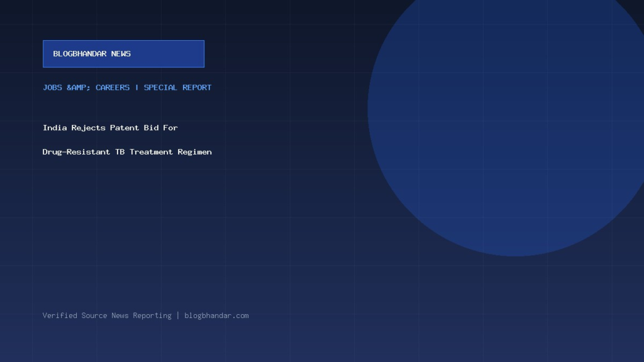Screen dimensions: 644x362
Task: Click the word 'Regimen' in the headline
Action: pyautogui.click(x=195, y=152)
